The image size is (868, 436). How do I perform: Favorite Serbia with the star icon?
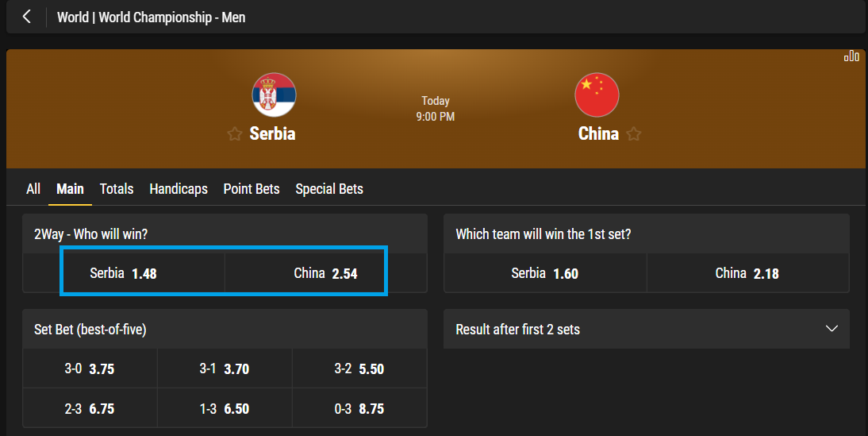235,134
